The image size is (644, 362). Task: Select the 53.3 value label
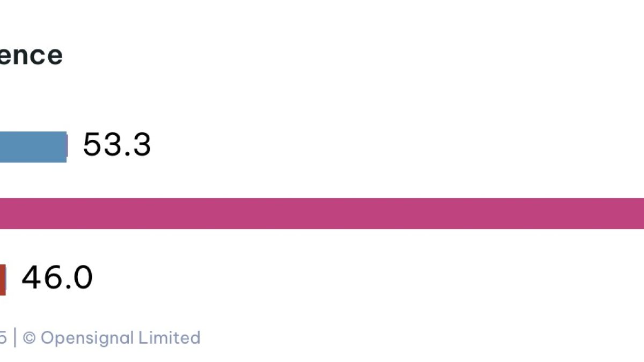coord(117,145)
